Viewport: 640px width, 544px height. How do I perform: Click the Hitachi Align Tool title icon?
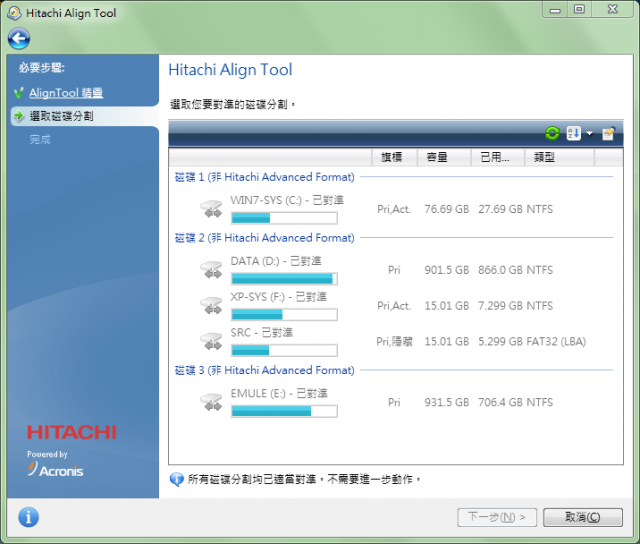(14, 13)
